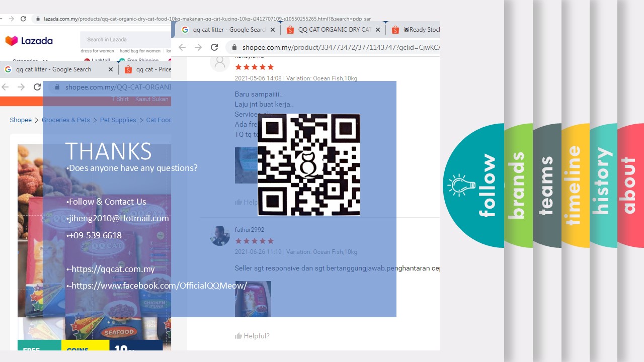Screen dimensions: 644x362
Task: Click '2021-06-26 11:19' review date
Action: coord(258,252)
